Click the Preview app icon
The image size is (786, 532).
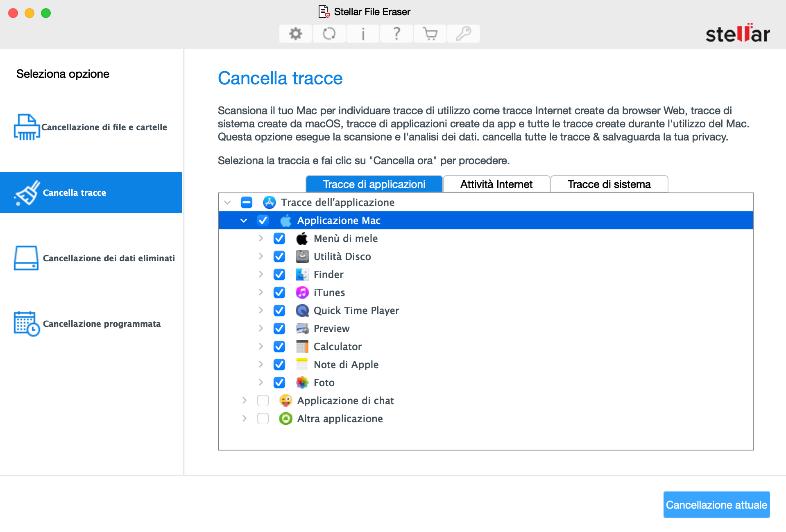302,328
